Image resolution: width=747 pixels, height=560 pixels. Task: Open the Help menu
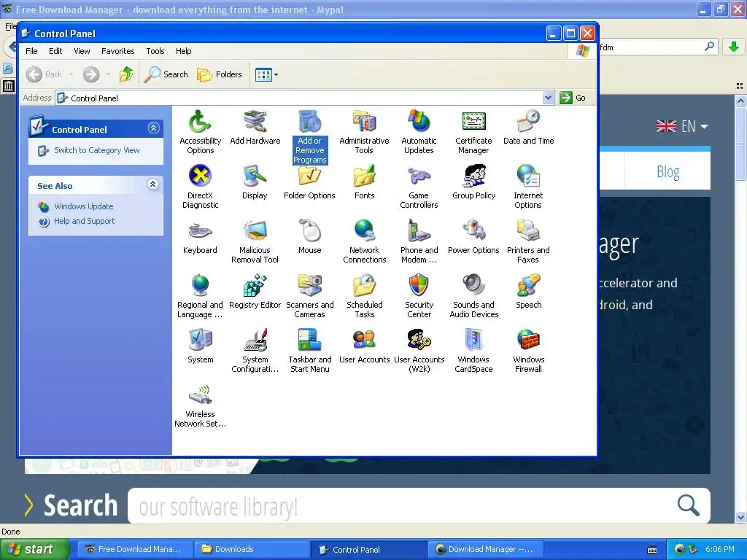183,51
